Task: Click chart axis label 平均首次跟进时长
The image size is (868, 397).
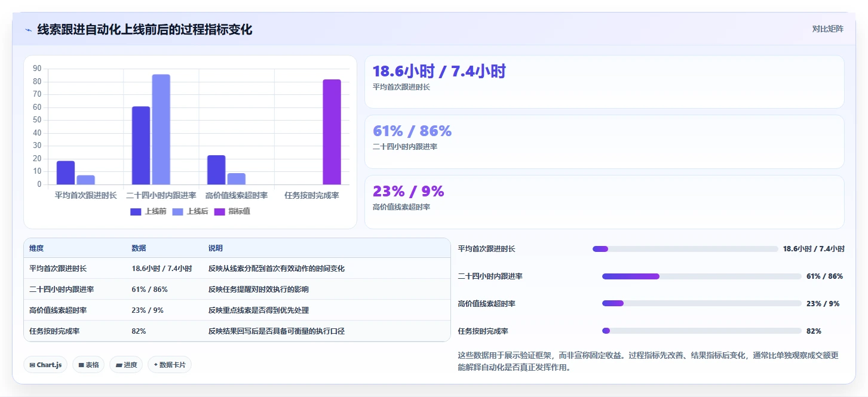Action: click(86, 195)
